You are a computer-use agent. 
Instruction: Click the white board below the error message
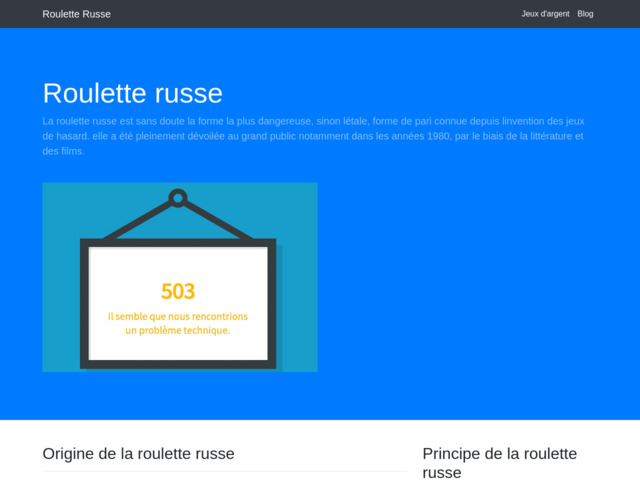178,348
